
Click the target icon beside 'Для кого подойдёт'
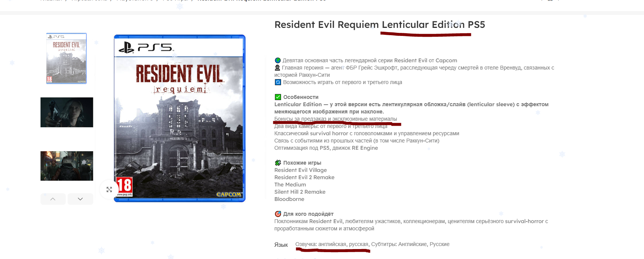coord(278,214)
